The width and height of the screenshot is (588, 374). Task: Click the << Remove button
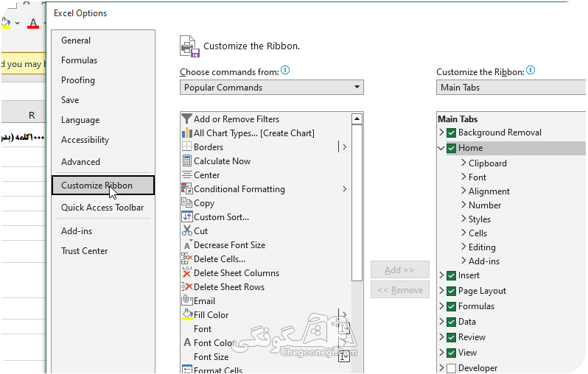coord(400,289)
